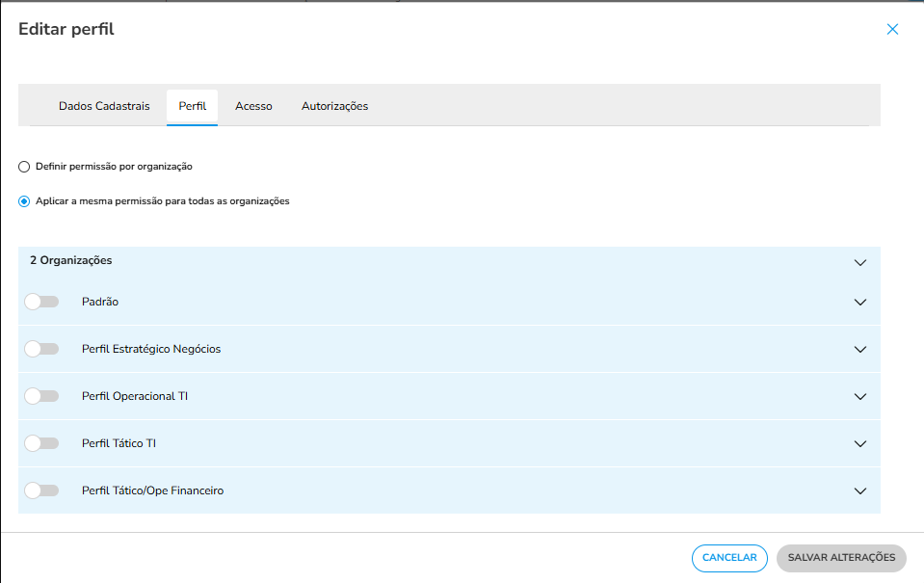The height and width of the screenshot is (583, 924).
Task: Activate Perfil Tático/Ope Financeiro switch
Action: [41, 490]
